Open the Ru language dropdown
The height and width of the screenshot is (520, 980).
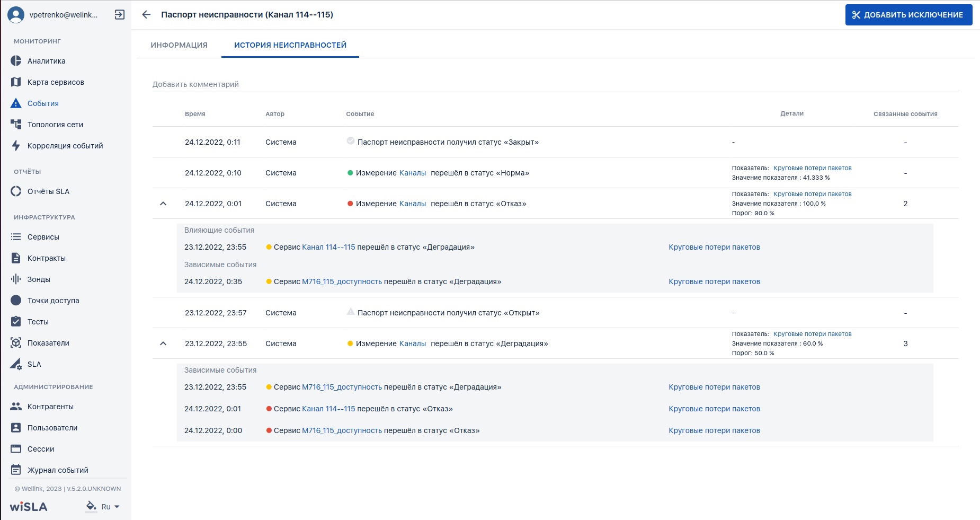click(110, 507)
